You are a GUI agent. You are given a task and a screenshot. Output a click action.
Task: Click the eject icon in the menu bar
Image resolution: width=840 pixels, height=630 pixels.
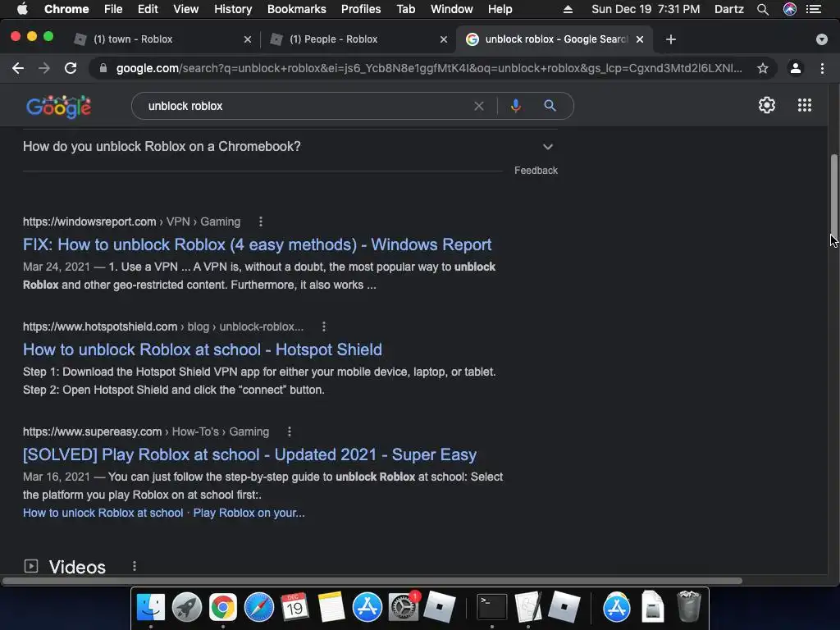coord(568,9)
